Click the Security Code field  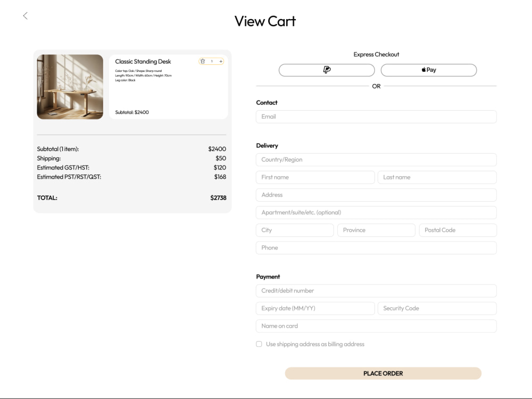[437, 309]
